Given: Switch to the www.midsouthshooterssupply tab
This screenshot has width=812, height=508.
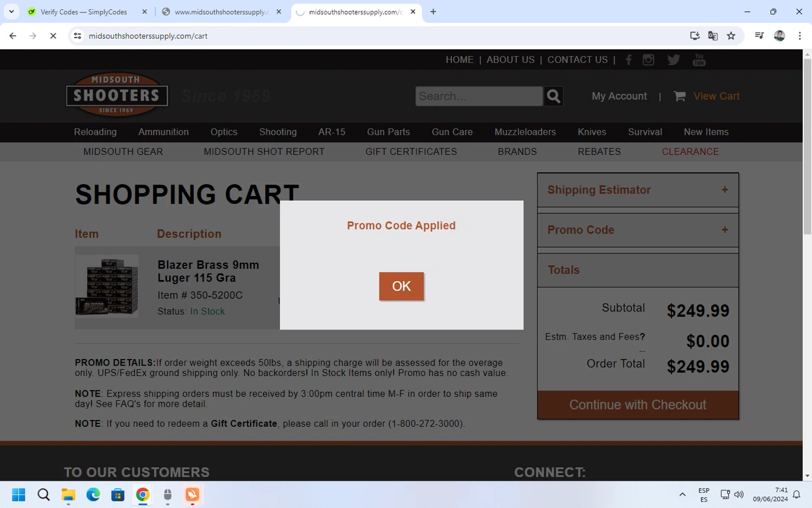Looking at the screenshot, I should pos(221,11).
